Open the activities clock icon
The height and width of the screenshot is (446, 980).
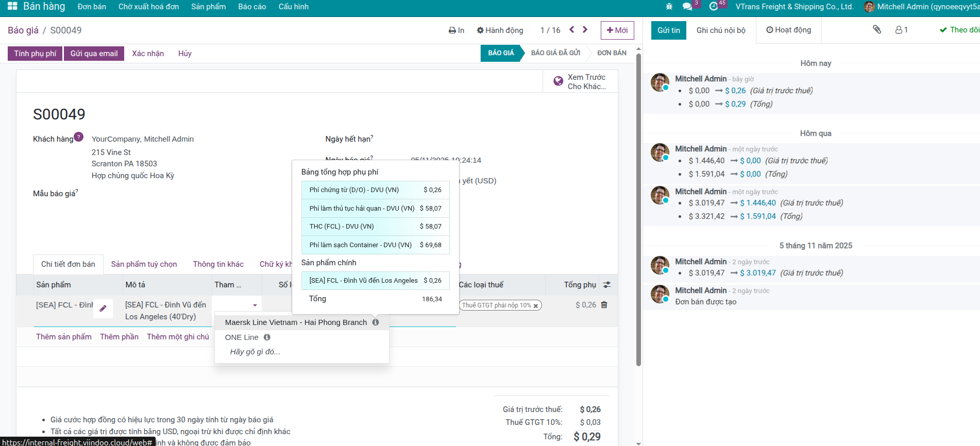coord(714,7)
